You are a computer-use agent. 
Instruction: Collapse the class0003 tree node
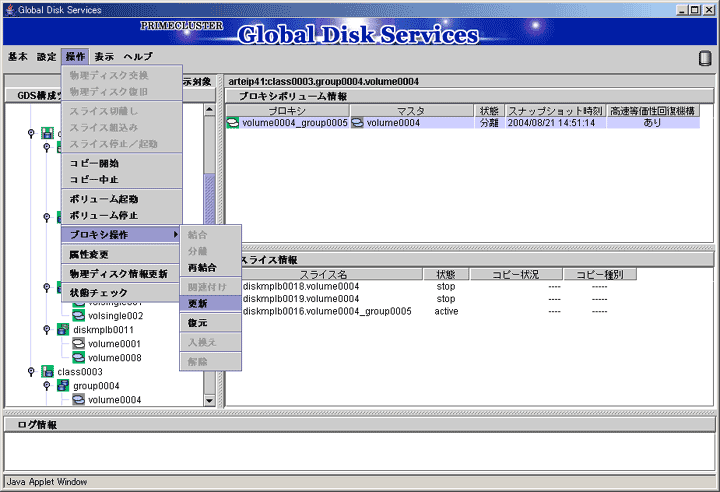pyautogui.click(x=31, y=371)
